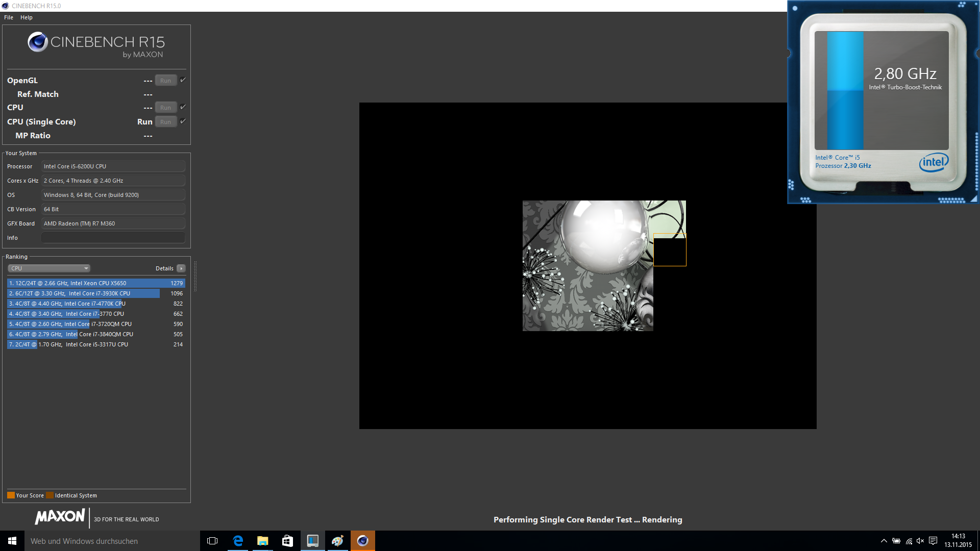Screen dimensions: 980x551
Task: Toggle the CPU (Single Core) checkbox
Action: 183,121
